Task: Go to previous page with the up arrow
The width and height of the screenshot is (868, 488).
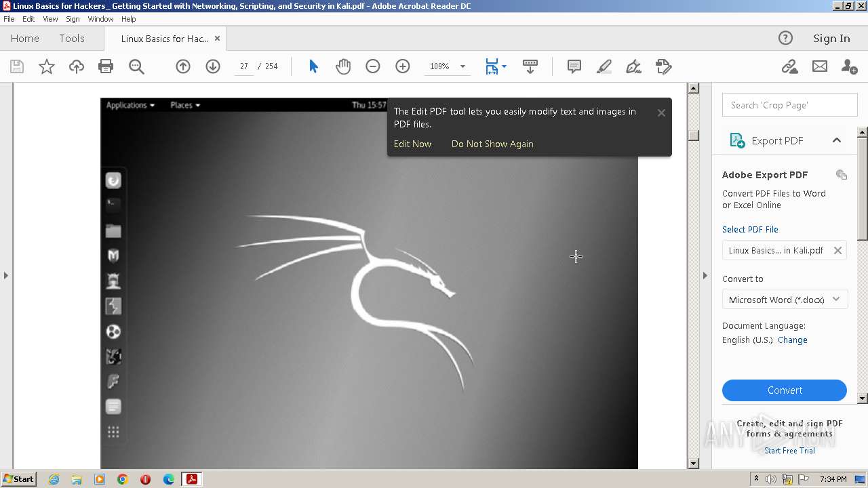Action: click(x=183, y=66)
